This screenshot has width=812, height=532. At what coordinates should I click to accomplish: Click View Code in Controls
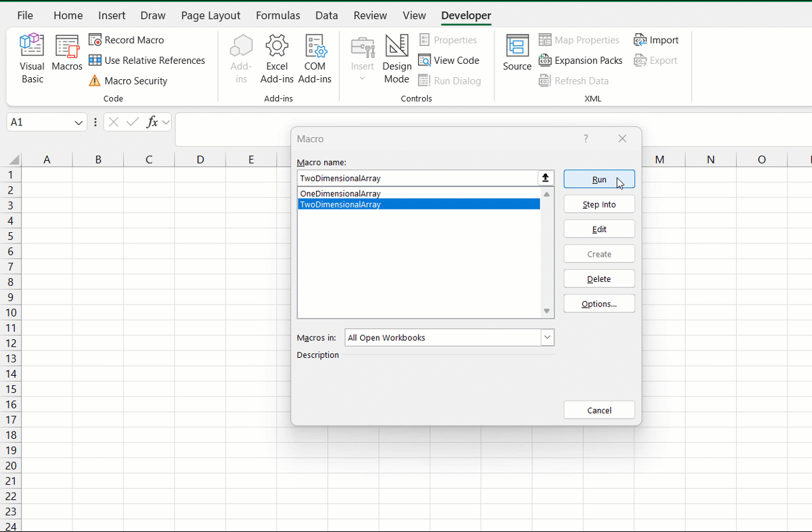pos(449,61)
